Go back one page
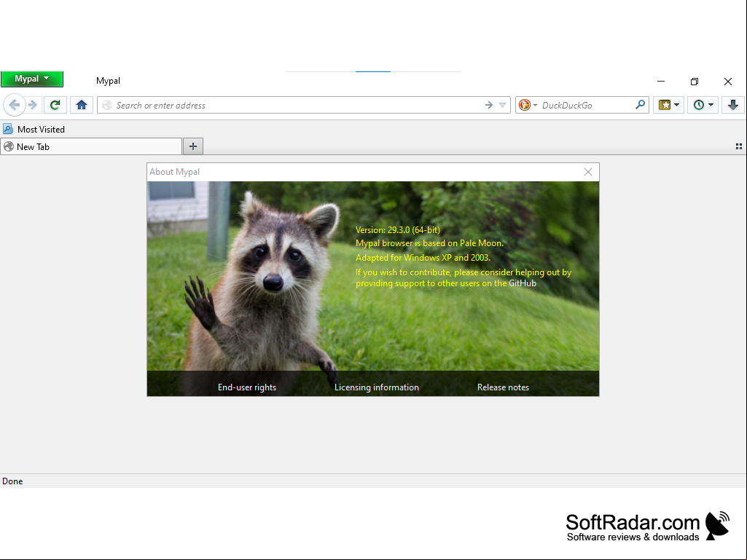The image size is (747, 560). tap(15, 105)
